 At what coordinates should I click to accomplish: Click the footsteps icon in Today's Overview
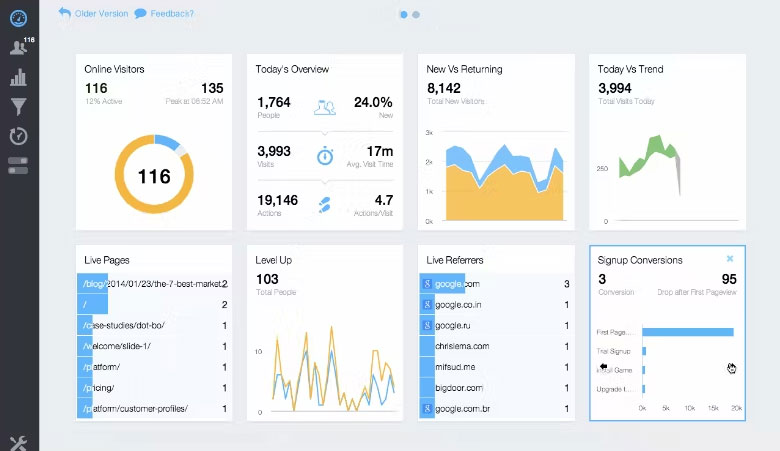(x=324, y=205)
